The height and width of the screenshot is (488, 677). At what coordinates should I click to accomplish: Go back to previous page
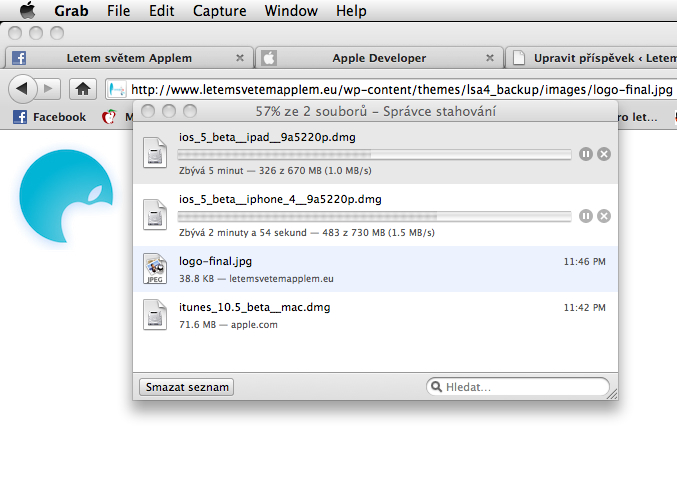(x=22, y=89)
